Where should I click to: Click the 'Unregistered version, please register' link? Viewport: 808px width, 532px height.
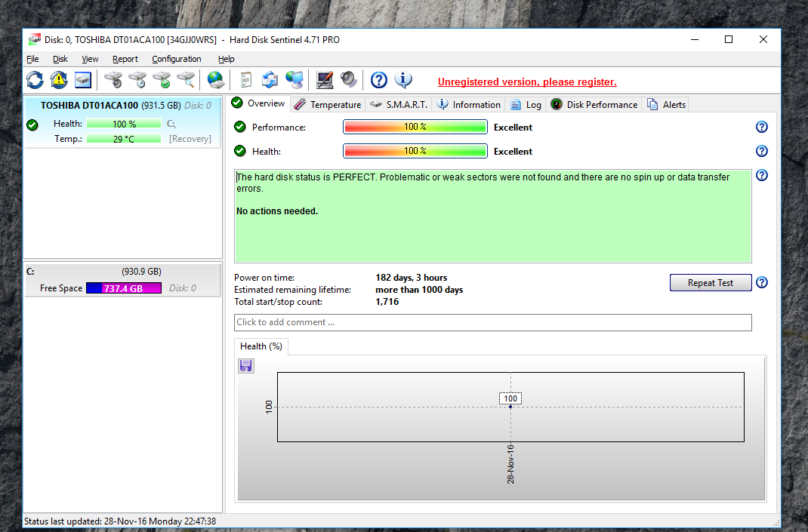pos(527,81)
